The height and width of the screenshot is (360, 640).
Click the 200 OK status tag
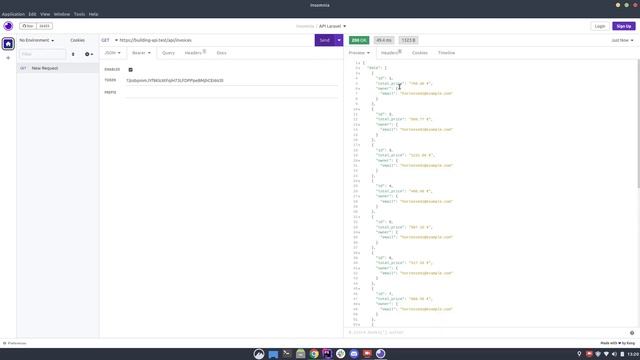point(359,40)
